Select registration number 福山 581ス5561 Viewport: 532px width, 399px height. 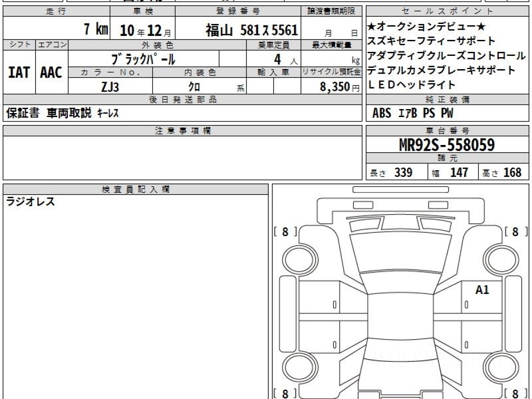pyautogui.click(x=251, y=30)
